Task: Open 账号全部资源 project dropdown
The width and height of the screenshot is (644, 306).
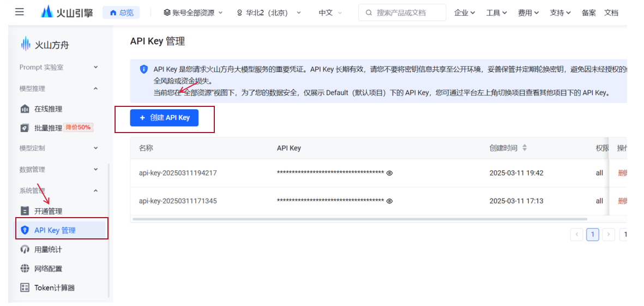Action: pos(193,13)
